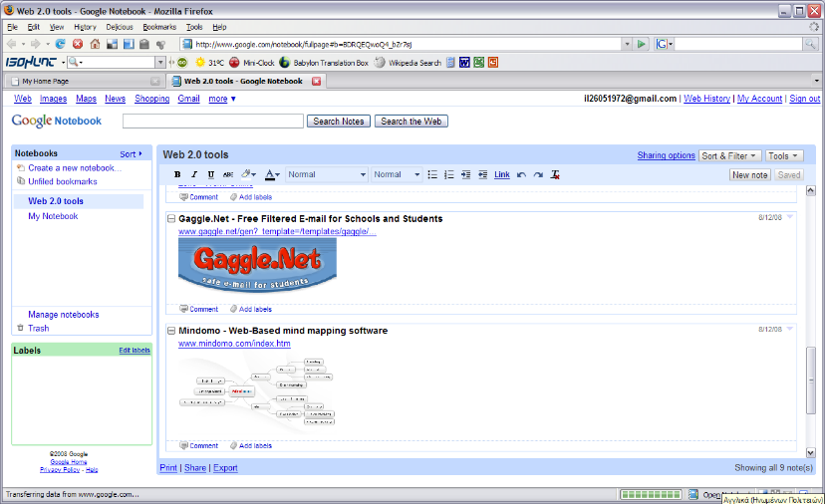The image size is (825, 504).
Task: Go to the next page in browser history
Action: [x=35, y=44]
